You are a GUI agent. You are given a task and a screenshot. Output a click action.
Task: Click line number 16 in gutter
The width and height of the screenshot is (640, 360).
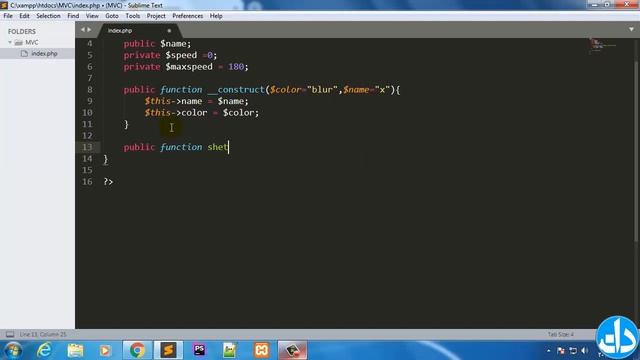(x=87, y=182)
